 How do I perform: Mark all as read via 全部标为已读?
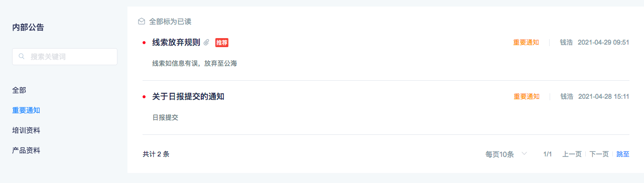point(170,22)
